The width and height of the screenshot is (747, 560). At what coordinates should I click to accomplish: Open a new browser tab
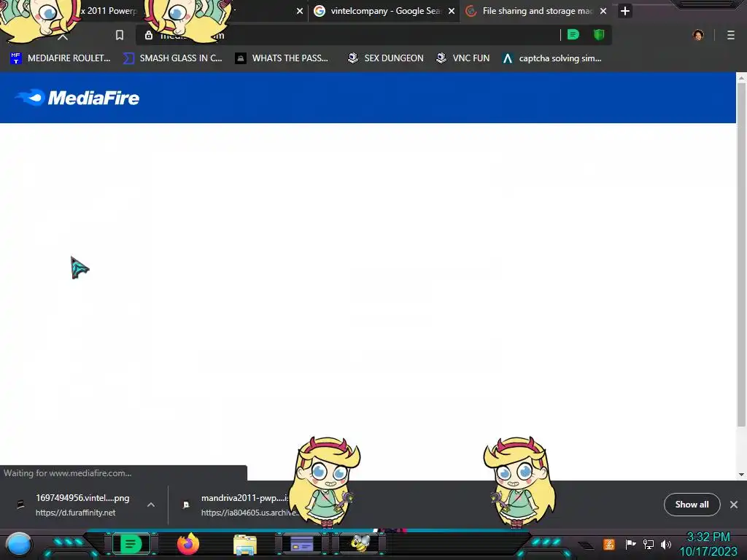[625, 11]
